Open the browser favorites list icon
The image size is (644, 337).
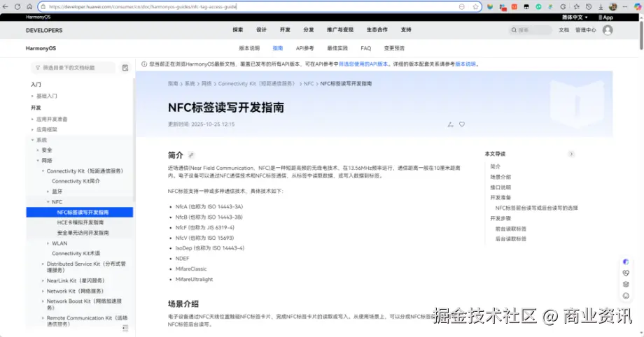[x=577, y=6]
